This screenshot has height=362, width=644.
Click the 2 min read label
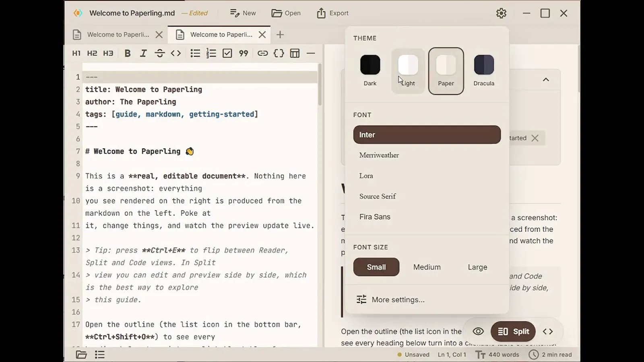(x=557, y=354)
